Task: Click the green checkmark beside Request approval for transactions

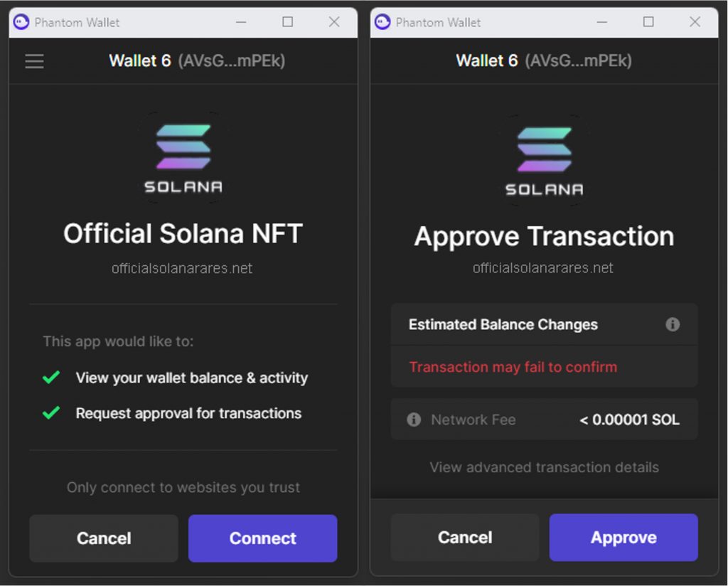Action: pyautogui.click(x=51, y=413)
